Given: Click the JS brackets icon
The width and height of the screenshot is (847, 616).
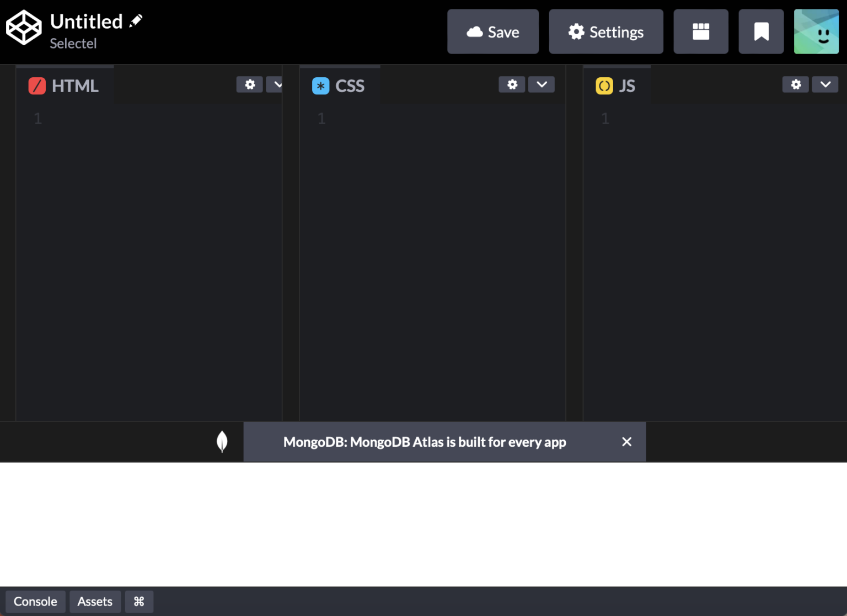Looking at the screenshot, I should tap(604, 85).
